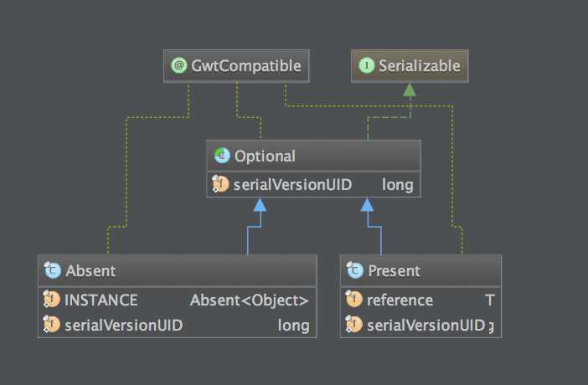This screenshot has width=588, height=385.
Task: Click serialVersionUID field icon in Present node
Action: [354, 325]
